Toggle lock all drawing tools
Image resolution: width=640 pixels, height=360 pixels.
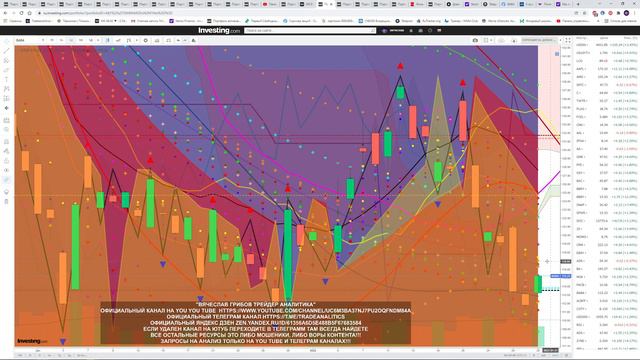pos(6,160)
